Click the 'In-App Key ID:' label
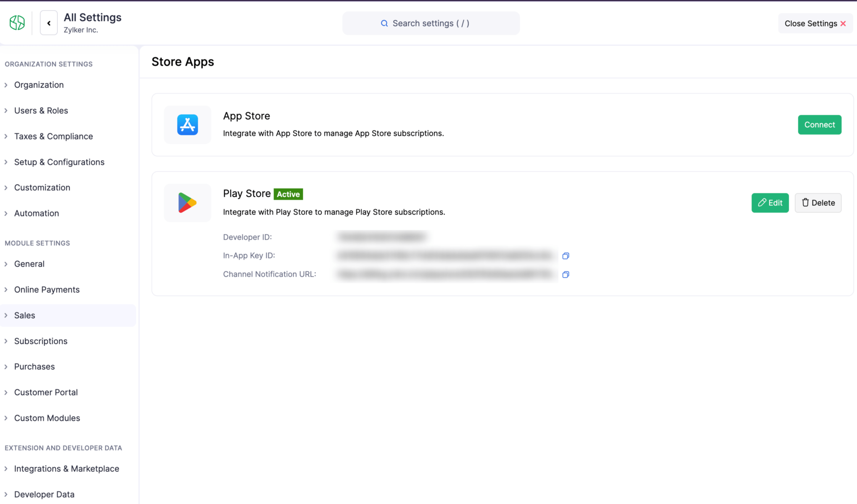857x504 pixels. click(x=249, y=255)
